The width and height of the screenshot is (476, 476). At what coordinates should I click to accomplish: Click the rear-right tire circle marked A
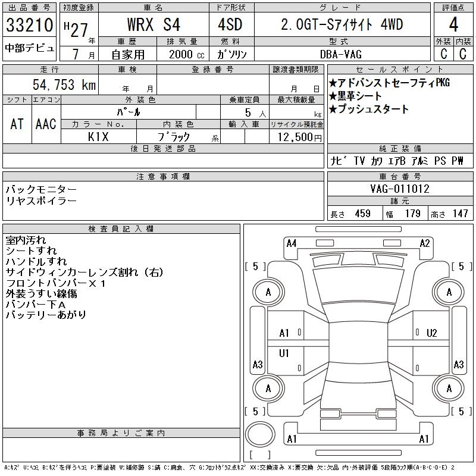449,388
